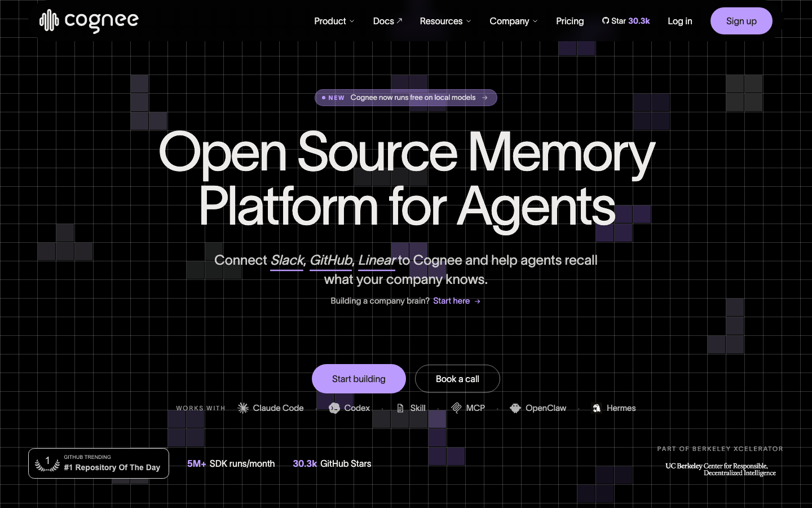Click the 5M+ SDK runs/month stat

click(x=231, y=463)
